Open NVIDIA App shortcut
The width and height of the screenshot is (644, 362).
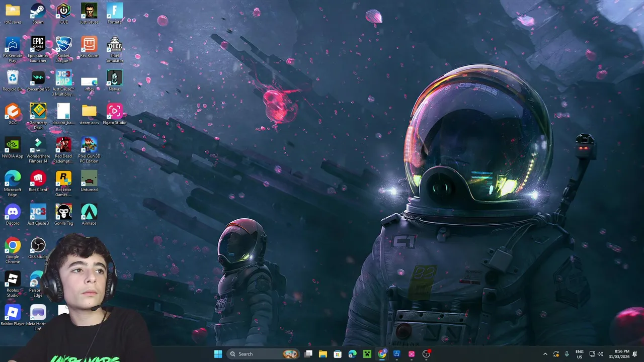[13, 147]
